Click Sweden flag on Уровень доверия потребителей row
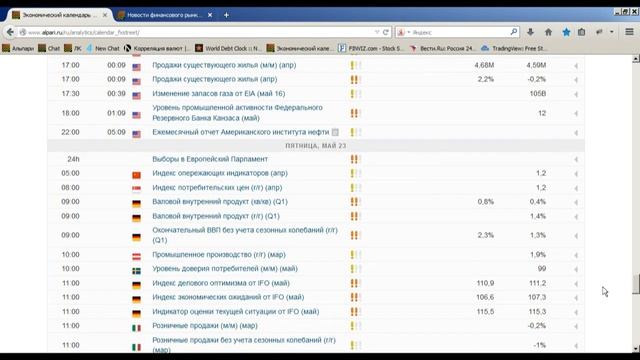640x360 pixels. coord(136,271)
